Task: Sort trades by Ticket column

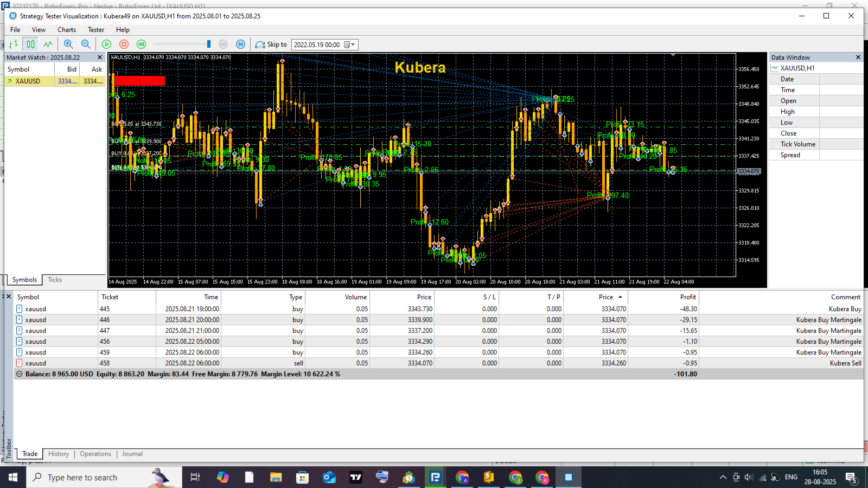Action: click(x=127, y=297)
